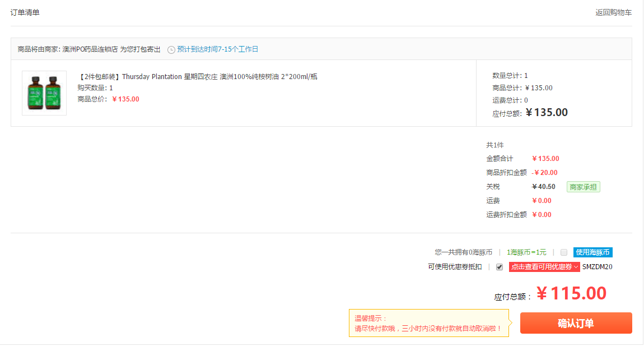Open the Thursday Plantation product title link

[198, 76]
